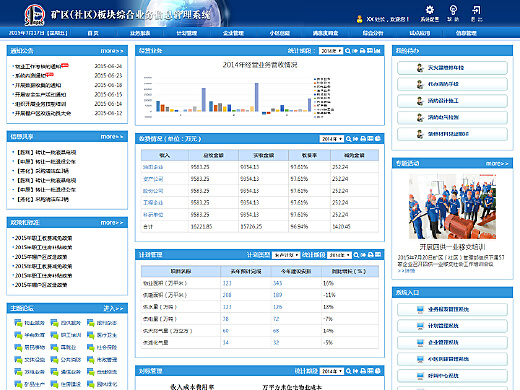Open the plan type dropdown in plan management
520x390 pixels.
(286, 255)
